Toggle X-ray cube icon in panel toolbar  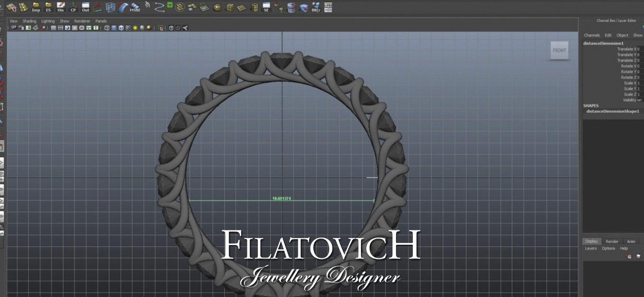[171, 28]
